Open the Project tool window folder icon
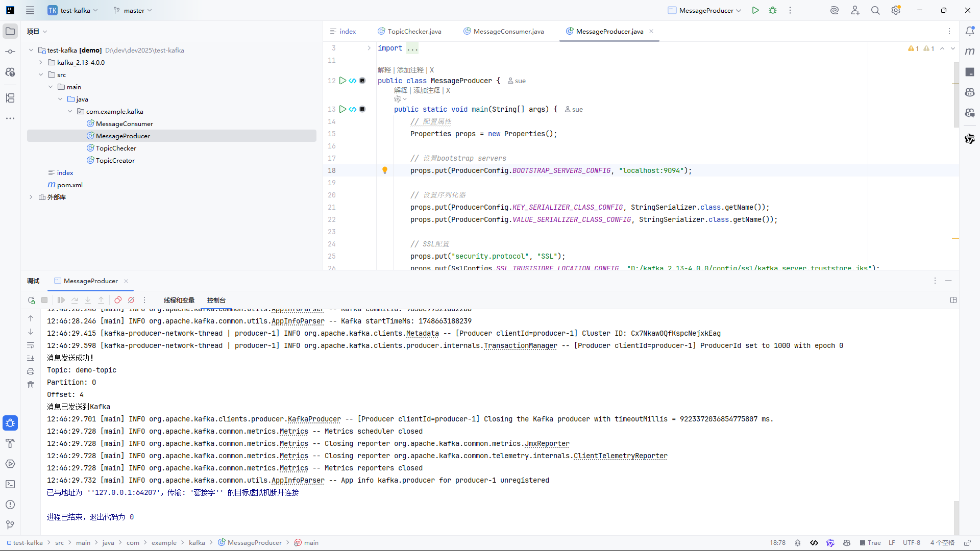980x551 pixels. click(x=10, y=31)
